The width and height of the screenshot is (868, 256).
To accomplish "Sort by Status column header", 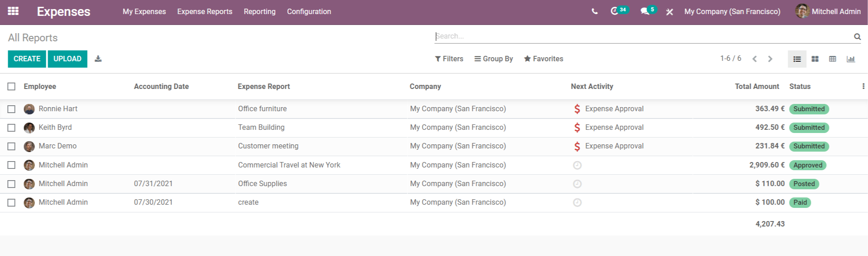I will coord(799,86).
